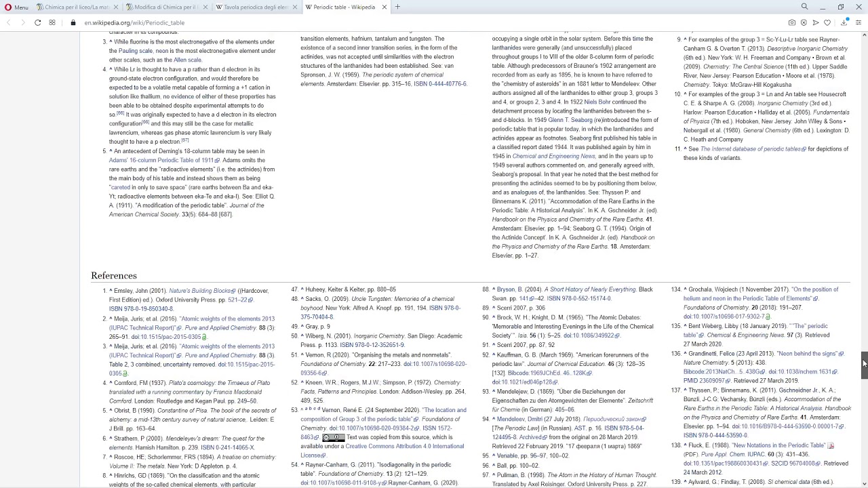Close the Chimica per il liceo tab
This screenshot has height=488, width=868.
(117, 7)
